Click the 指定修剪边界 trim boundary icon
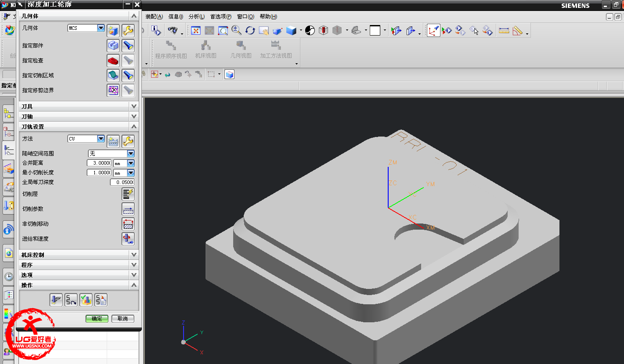 [113, 90]
